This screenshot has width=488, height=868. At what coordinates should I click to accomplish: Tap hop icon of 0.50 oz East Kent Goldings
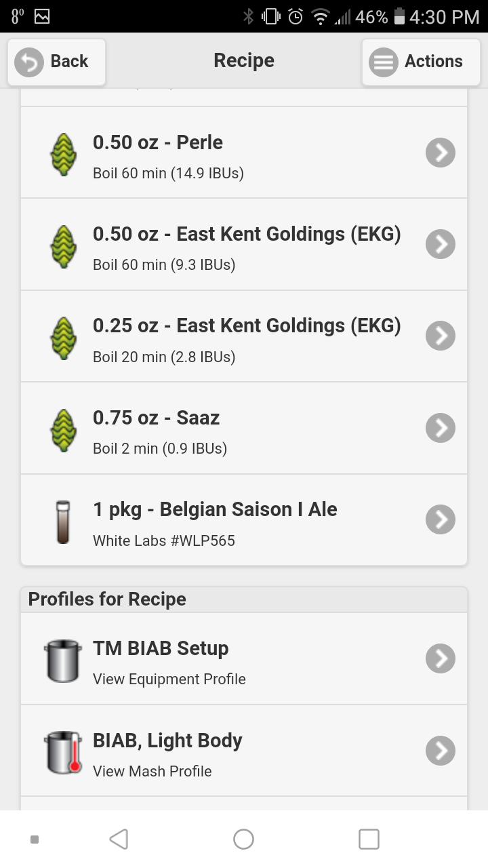tap(63, 245)
